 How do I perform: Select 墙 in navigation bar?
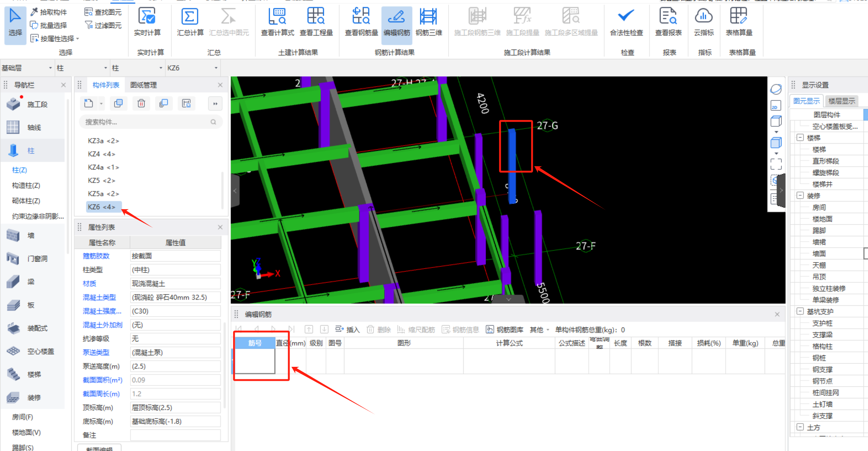[32, 235]
